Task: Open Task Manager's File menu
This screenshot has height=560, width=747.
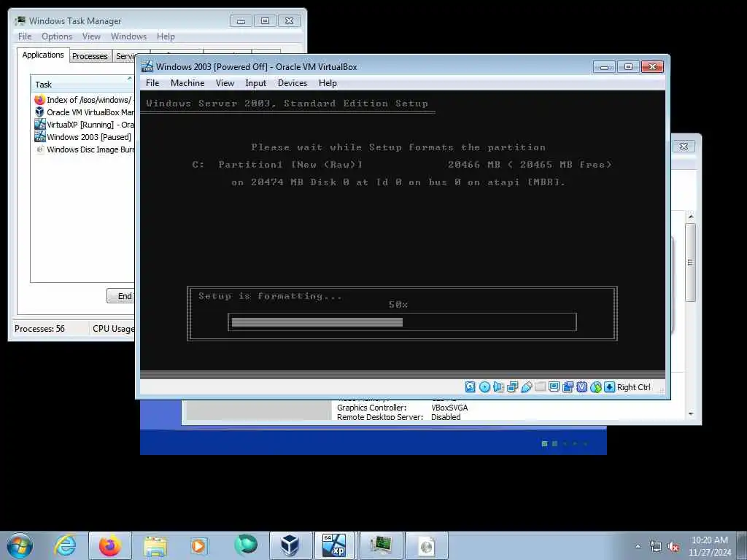Action: 25,36
